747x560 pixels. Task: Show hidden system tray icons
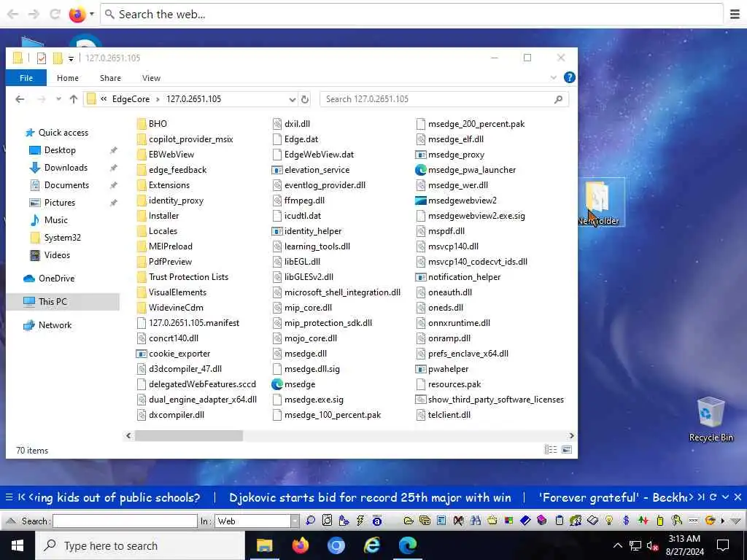pos(617,545)
